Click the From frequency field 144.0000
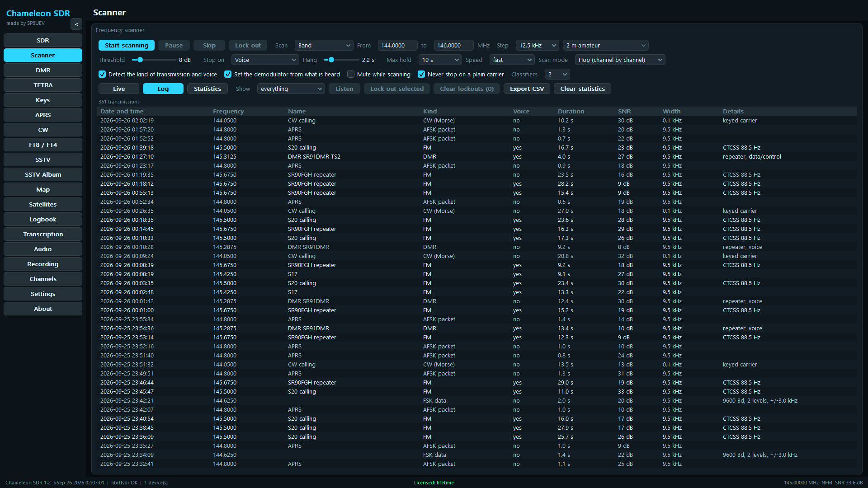This screenshot has width=868, height=488. pos(398,46)
